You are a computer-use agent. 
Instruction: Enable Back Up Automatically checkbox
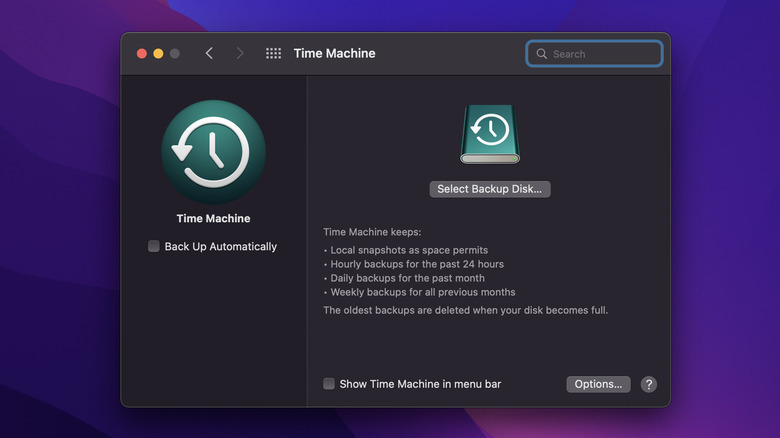point(154,246)
